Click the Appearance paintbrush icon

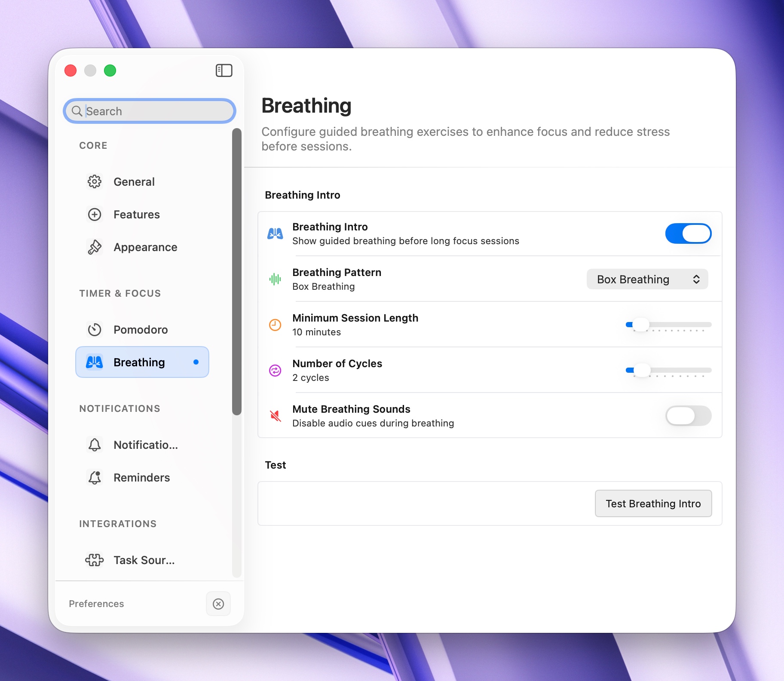(95, 247)
